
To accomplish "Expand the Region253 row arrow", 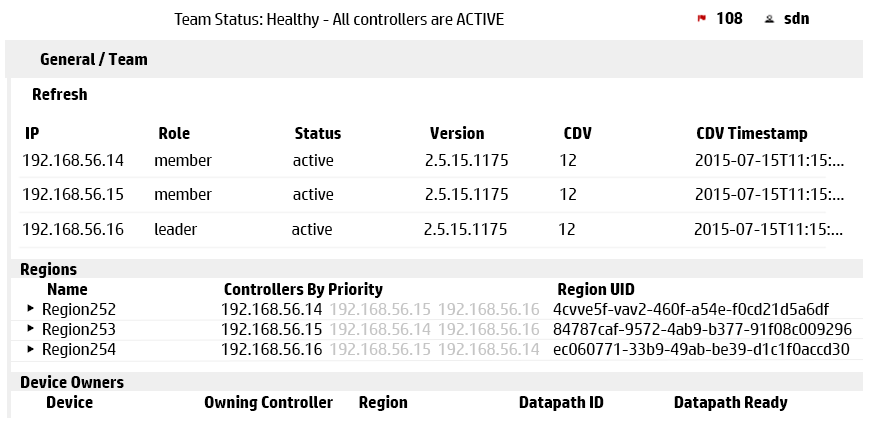I will [x=31, y=329].
